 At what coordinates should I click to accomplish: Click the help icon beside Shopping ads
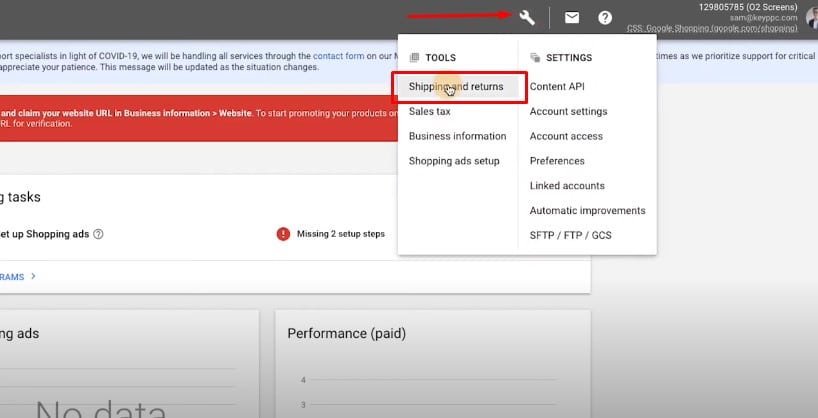point(98,234)
